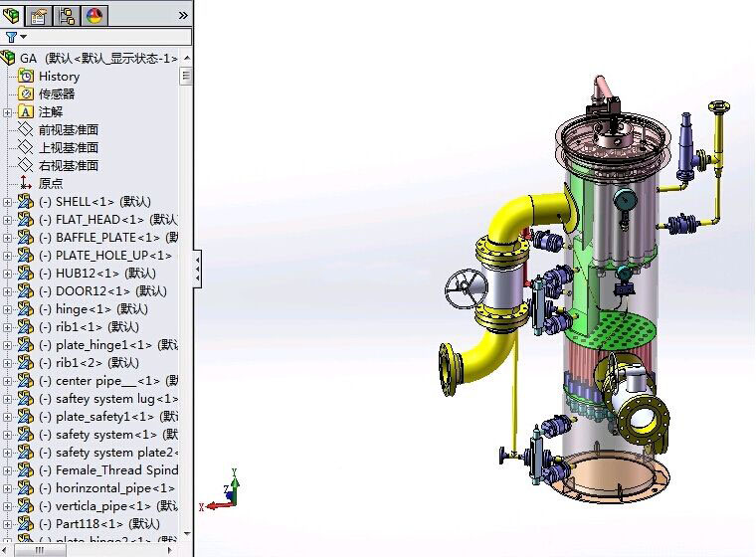Click the safety system<1> part icon
The image size is (756, 557).
point(25,434)
